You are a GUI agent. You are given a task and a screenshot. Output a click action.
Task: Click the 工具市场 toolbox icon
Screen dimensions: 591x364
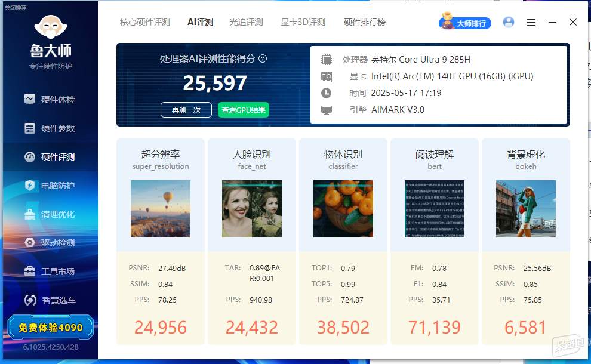[x=30, y=272]
